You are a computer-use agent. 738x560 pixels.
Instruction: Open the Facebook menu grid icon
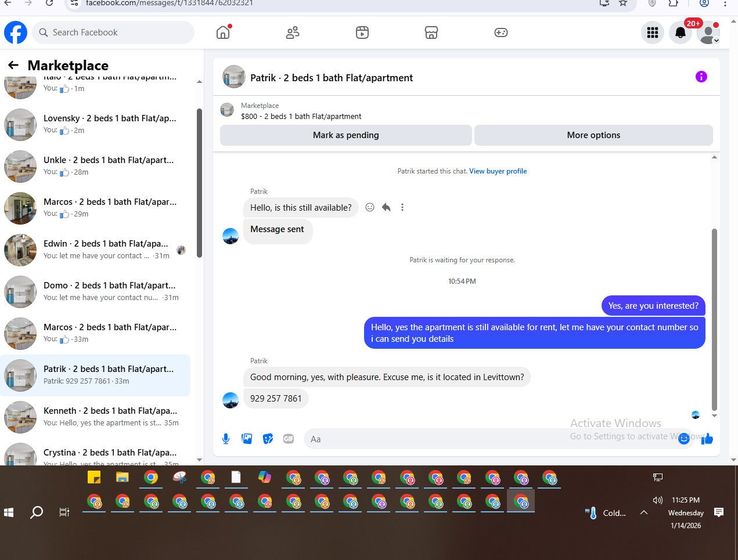tap(653, 32)
